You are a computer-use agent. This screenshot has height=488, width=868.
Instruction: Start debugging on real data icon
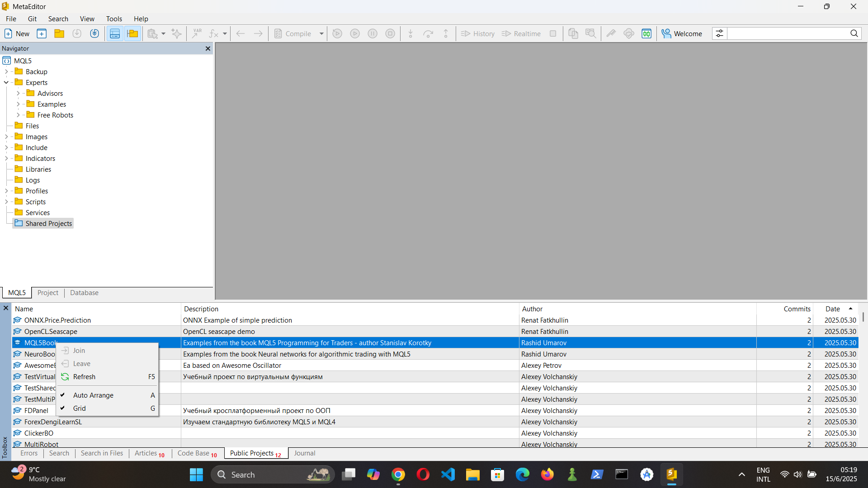(x=337, y=33)
